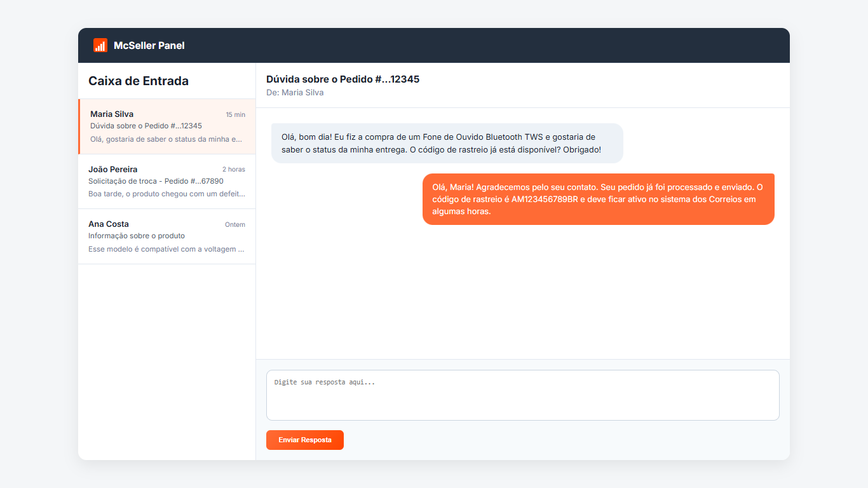Click the McSeller Panel bar chart logo icon
This screenshot has width=868, height=488.
[x=100, y=45]
